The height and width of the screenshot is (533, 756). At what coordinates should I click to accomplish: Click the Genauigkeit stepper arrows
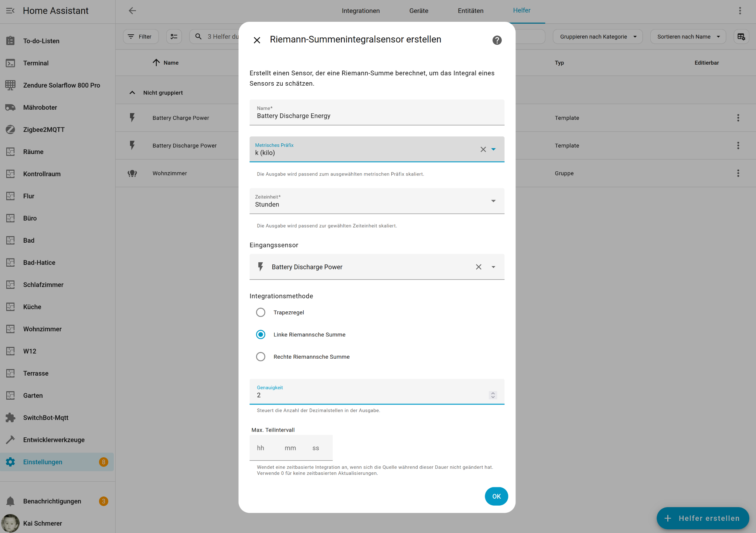(x=493, y=395)
